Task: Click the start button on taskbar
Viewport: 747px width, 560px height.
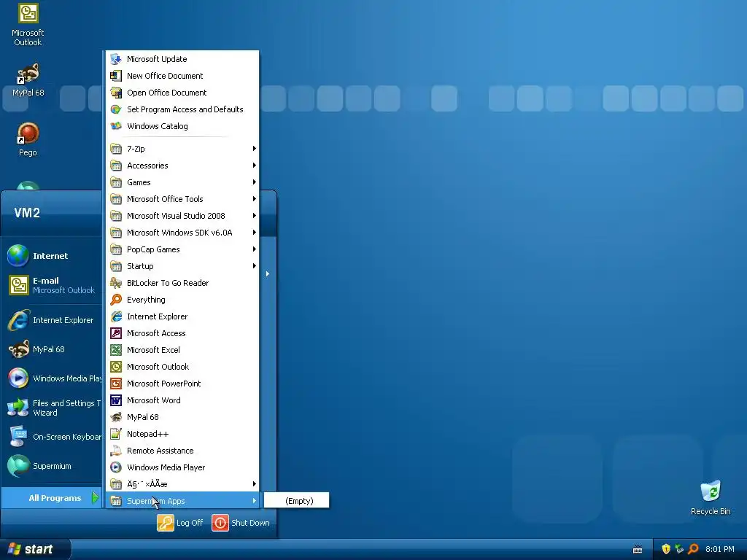Action: pyautogui.click(x=35, y=550)
